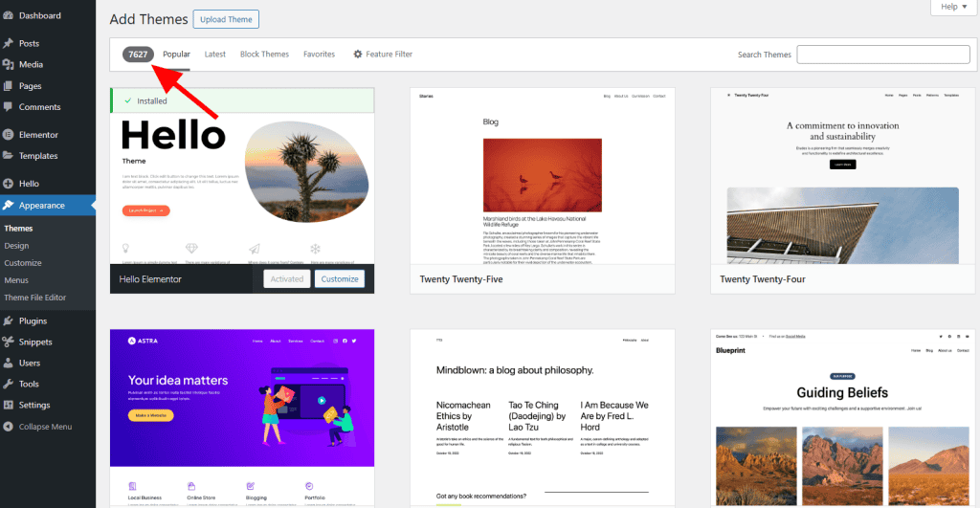Image resolution: width=980 pixels, height=508 pixels.
Task: Click the Pages sidebar icon
Action: pos(8,85)
